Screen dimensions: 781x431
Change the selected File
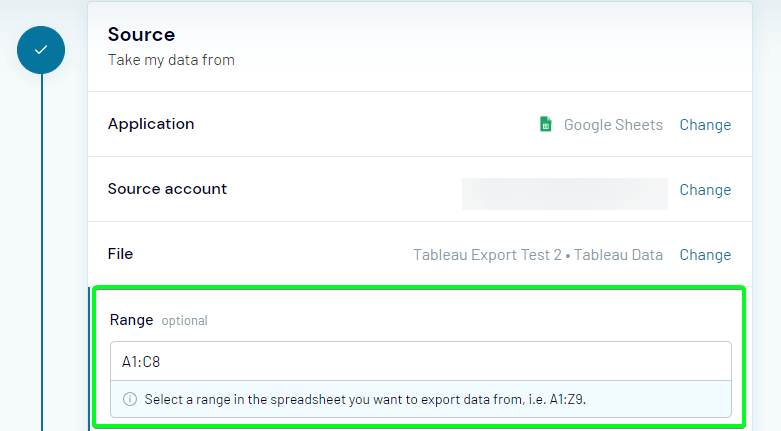click(705, 255)
